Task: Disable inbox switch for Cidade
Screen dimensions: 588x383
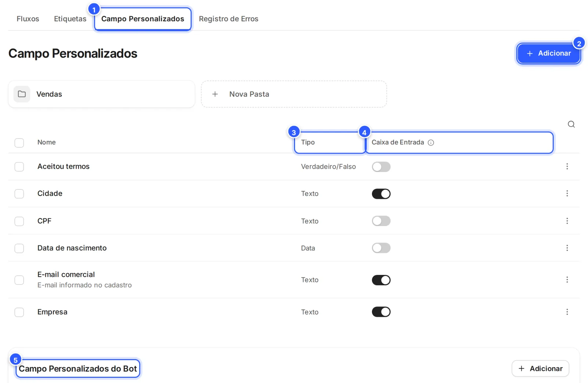Action: 381,194
